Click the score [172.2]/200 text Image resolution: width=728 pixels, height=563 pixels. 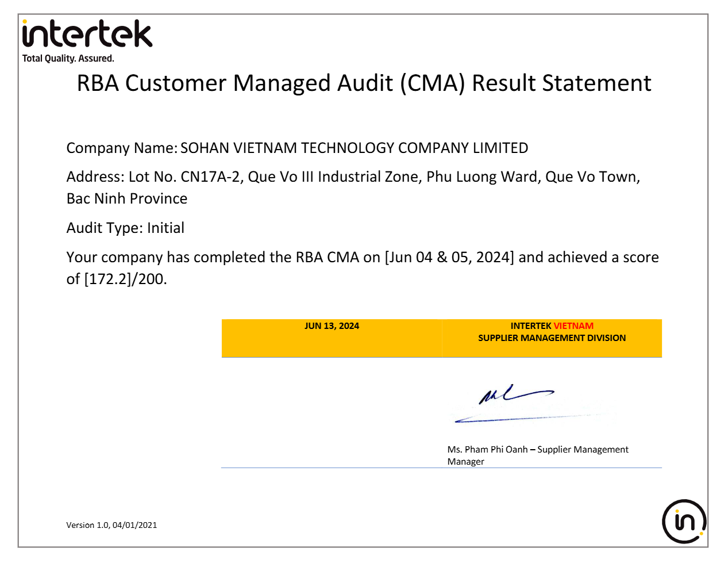125,279
